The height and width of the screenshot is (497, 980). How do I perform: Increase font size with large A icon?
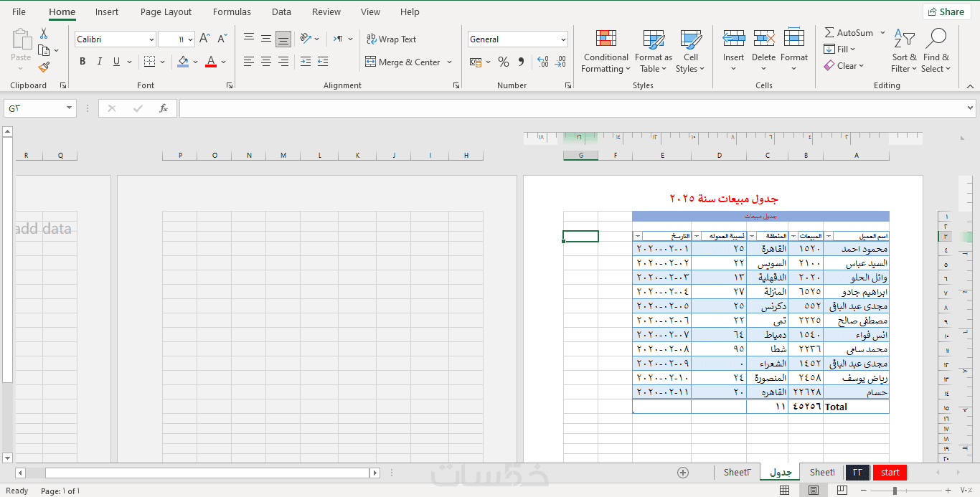(x=205, y=39)
